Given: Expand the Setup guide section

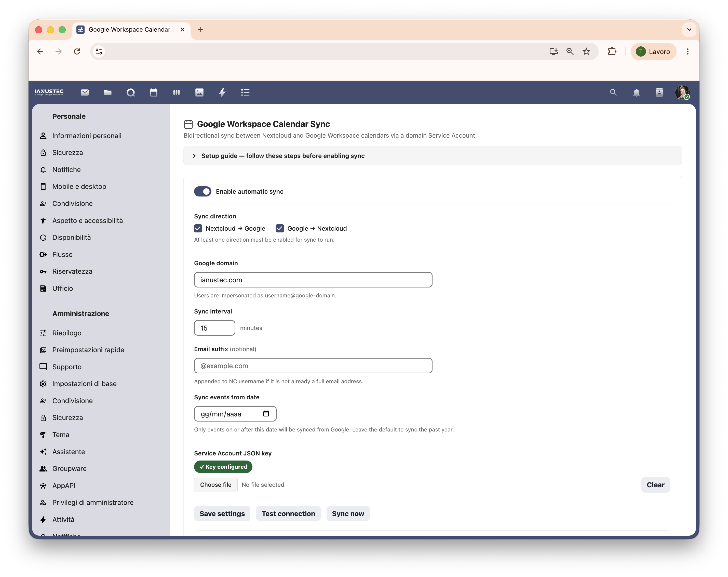Looking at the screenshot, I should pos(433,156).
